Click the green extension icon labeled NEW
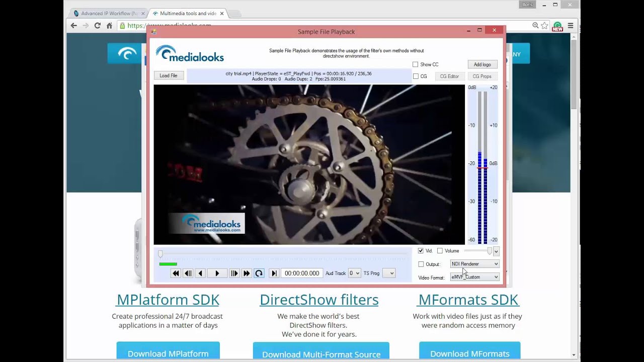 click(x=557, y=27)
